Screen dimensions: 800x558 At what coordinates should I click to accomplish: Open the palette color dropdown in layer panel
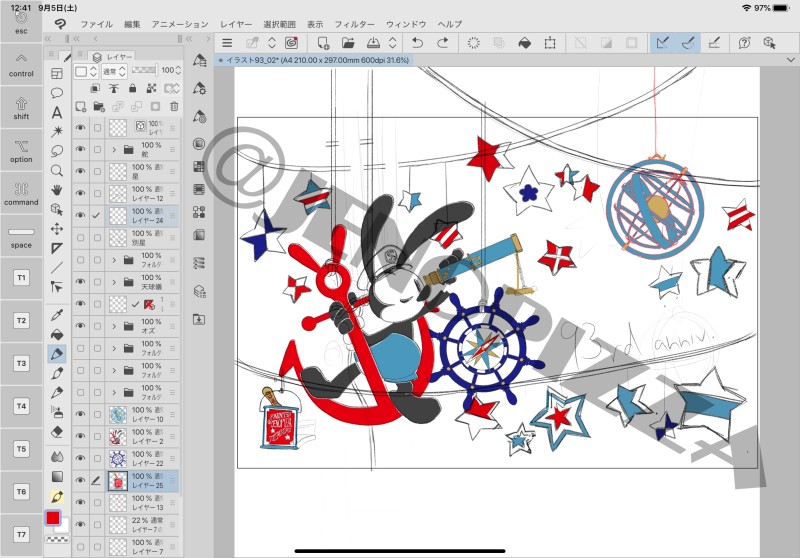pyautogui.click(x=86, y=71)
